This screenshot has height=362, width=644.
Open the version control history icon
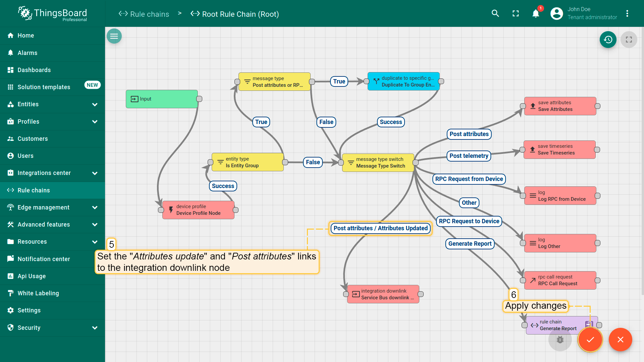pyautogui.click(x=608, y=40)
